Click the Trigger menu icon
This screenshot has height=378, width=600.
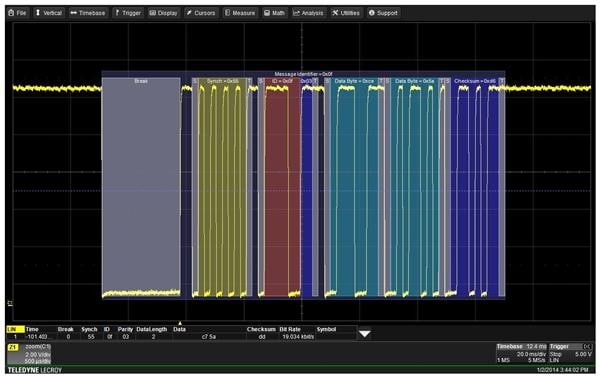click(117, 13)
